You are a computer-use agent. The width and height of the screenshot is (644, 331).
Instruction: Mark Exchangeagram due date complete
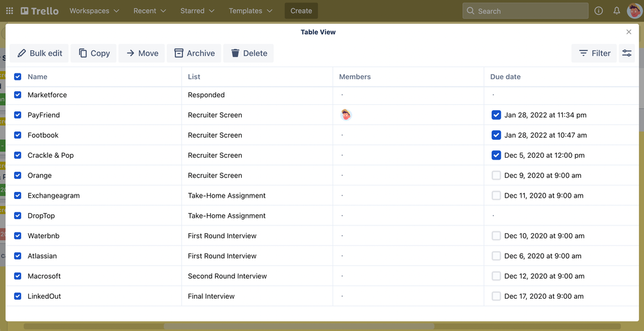[496, 195]
